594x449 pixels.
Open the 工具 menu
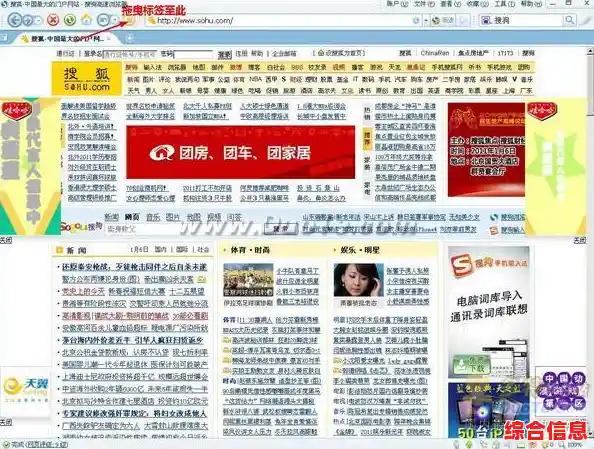[504, 4]
